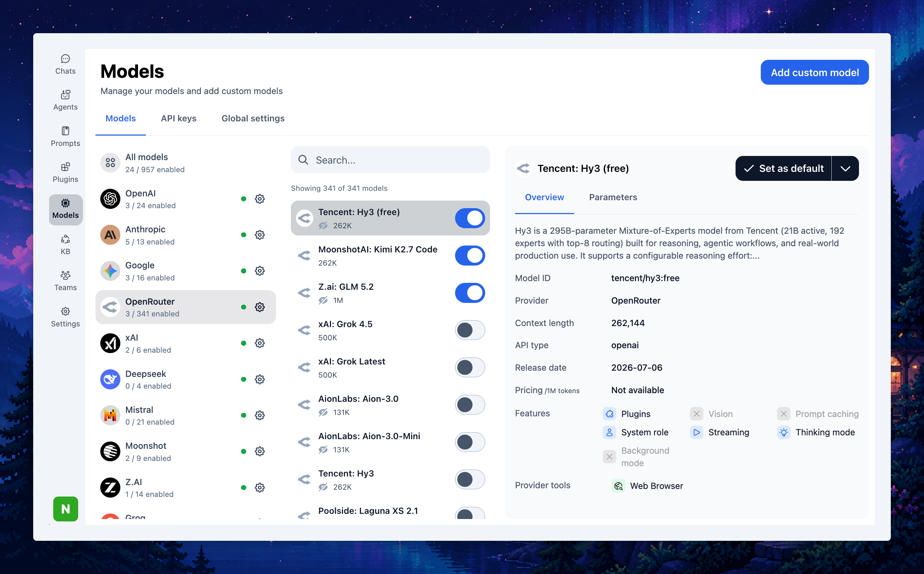Click the Streaming feature icon
Screen dimensions: 924x574
tap(696, 432)
